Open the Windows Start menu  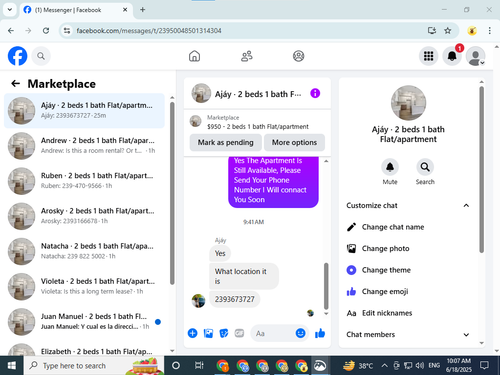12,366
